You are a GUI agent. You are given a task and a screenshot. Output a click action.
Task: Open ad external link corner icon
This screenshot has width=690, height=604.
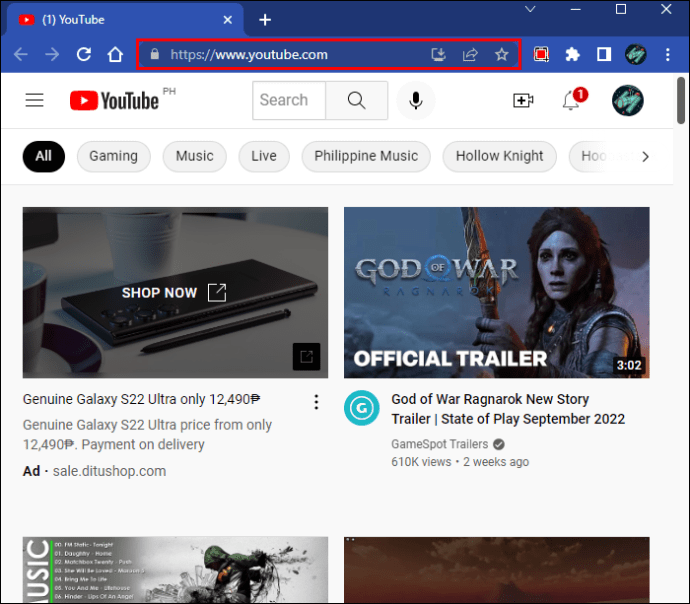[x=306, y=356]
